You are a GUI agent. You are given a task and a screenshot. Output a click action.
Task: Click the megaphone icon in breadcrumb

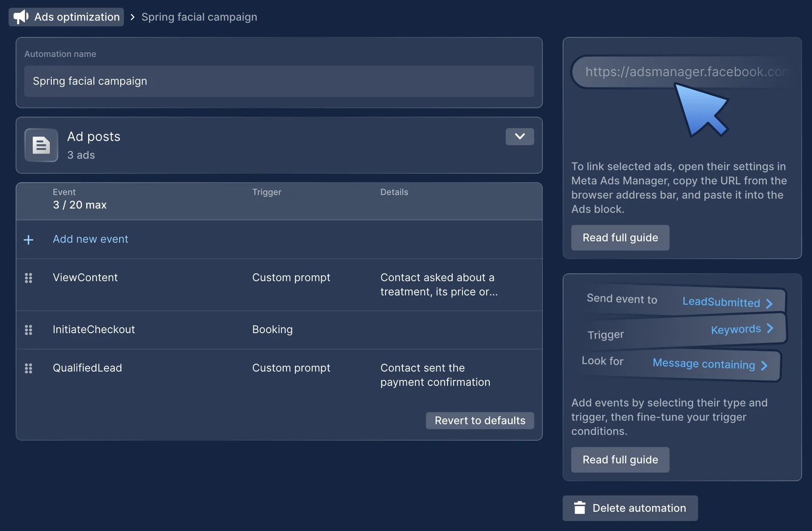tap(21, 17)
